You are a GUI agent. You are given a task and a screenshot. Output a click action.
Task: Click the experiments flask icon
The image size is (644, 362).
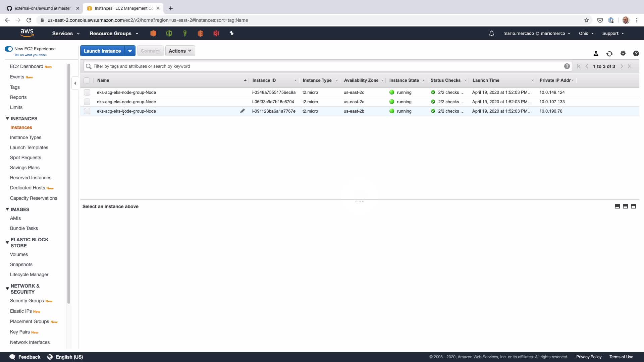click(x=596, y=54)
